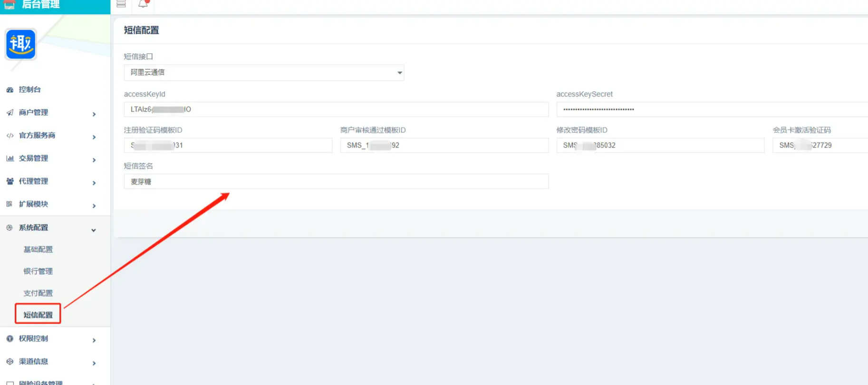The height and width of the screenshot is (385, 868).
Task: Click the app logo in the sidebar
Action: [x=20, y=44]
